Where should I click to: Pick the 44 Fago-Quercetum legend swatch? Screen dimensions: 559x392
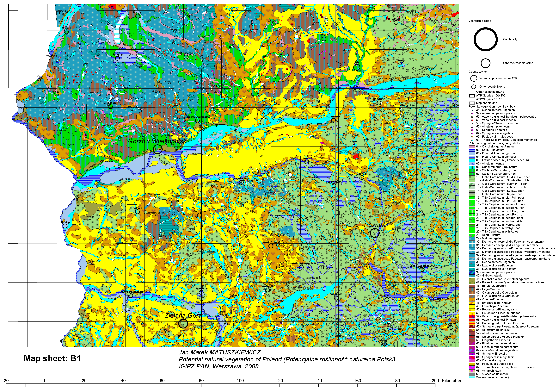tap(472, 289)
